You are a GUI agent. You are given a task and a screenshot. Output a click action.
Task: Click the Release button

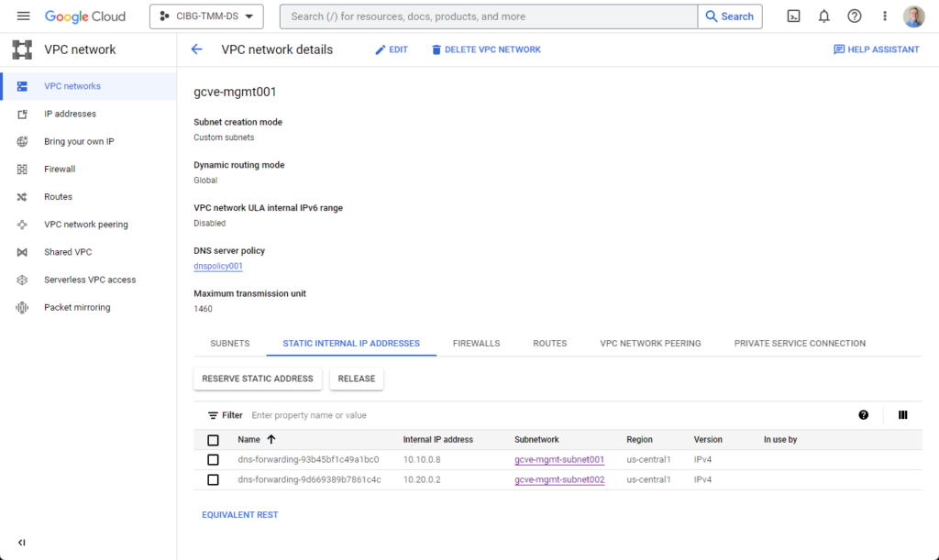point(357,379)
